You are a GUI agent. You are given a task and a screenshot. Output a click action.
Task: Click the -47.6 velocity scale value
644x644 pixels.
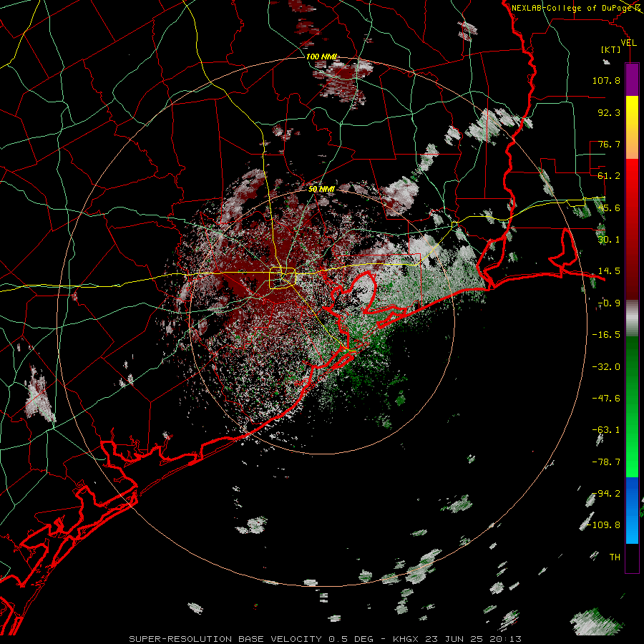pyautogui.click(x=606, y=399)
